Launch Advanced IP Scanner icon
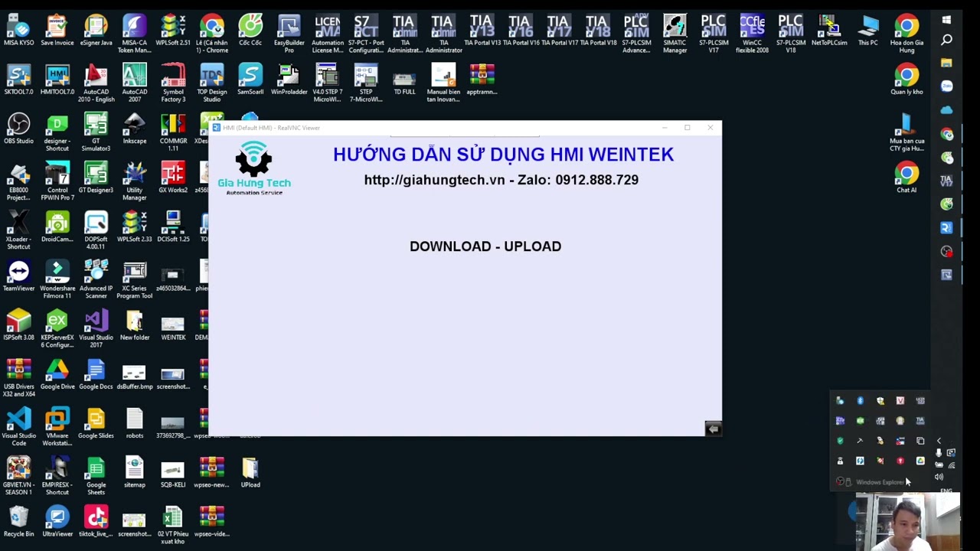 coord(96,279)
